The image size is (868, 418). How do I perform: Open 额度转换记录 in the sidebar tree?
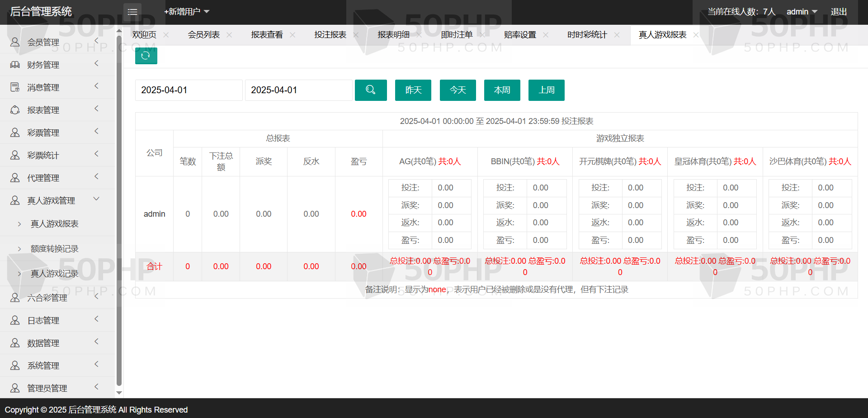tap(54, 249)
